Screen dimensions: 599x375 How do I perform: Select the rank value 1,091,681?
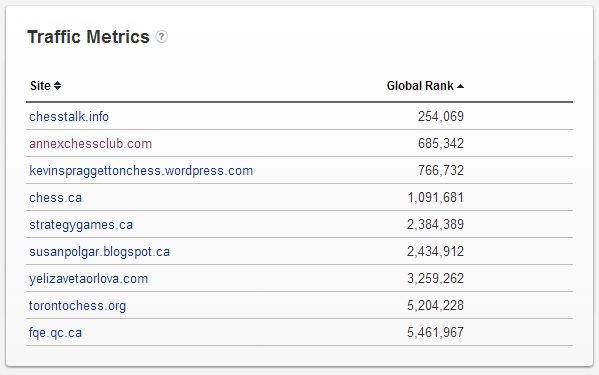pos(435,197)
